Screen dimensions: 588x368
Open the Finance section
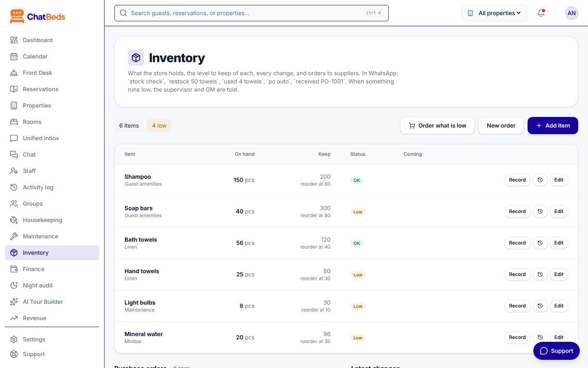(x=52, y=269)
